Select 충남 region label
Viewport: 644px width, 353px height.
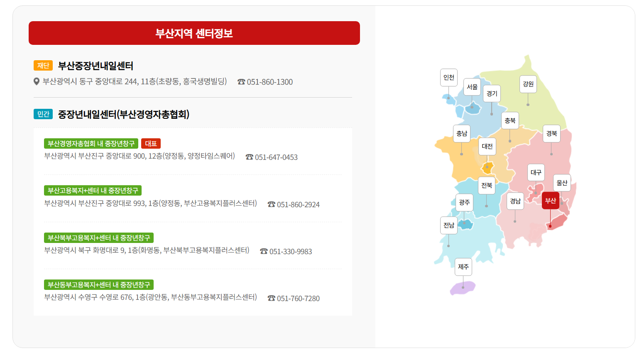pyautogui.click(x=462, y=134)
